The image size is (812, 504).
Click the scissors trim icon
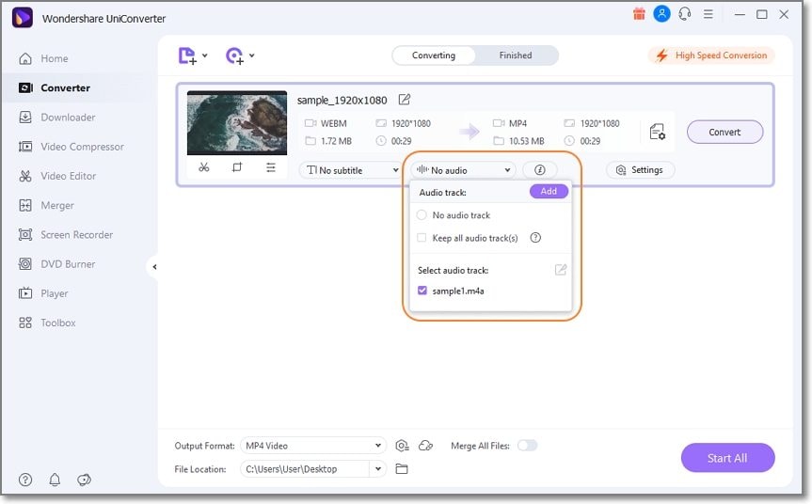pyautogui.click(x=203, y=167)
